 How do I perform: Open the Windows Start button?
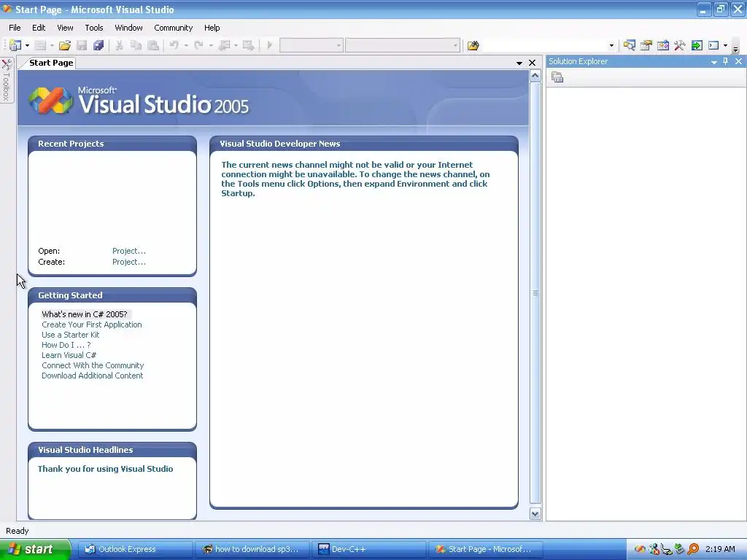[35, 549]
